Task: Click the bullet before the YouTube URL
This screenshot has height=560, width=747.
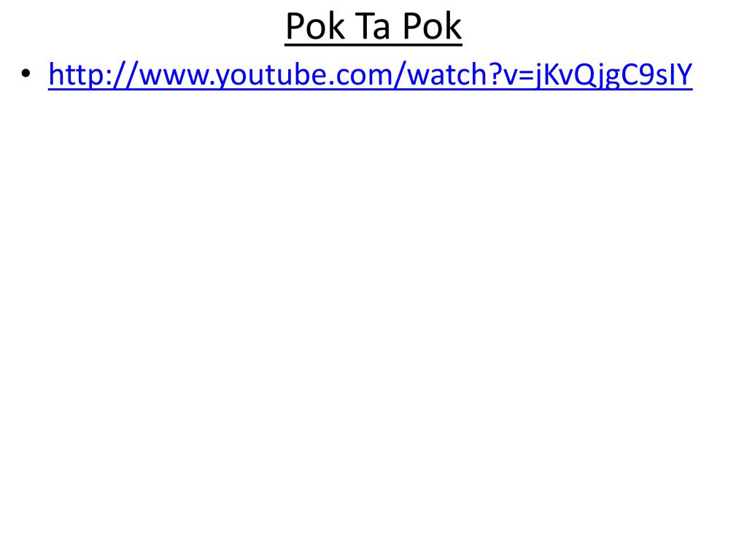Action: coord(26,74)
